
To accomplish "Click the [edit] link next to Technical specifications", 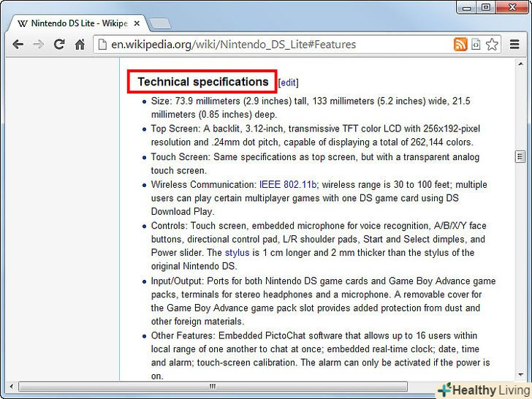I will [x=288, y=83].
